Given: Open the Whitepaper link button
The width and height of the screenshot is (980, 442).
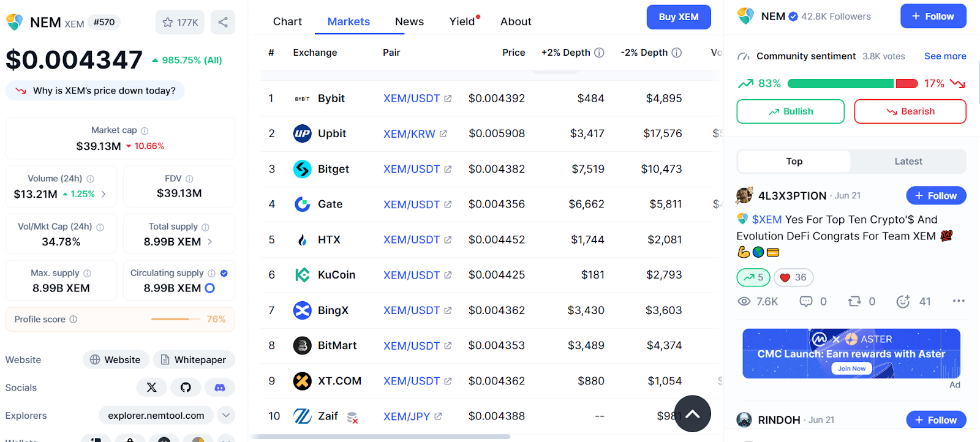Looking at the screenshot, I should point(194,360).
